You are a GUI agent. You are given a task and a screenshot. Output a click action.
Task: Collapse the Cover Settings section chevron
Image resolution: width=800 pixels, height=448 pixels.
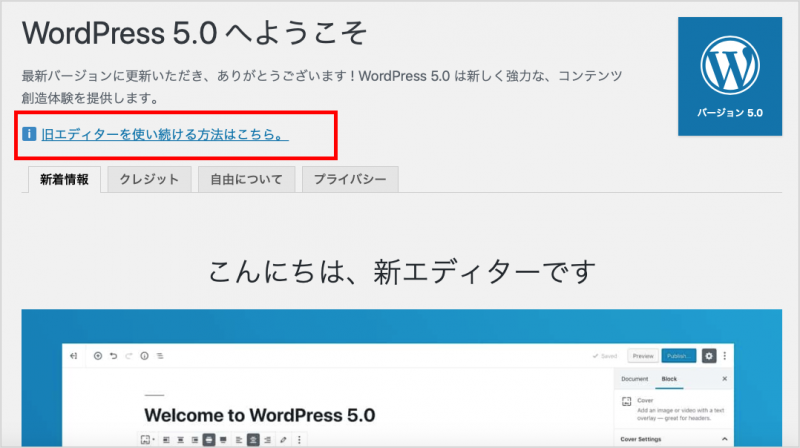click(724, 439)
